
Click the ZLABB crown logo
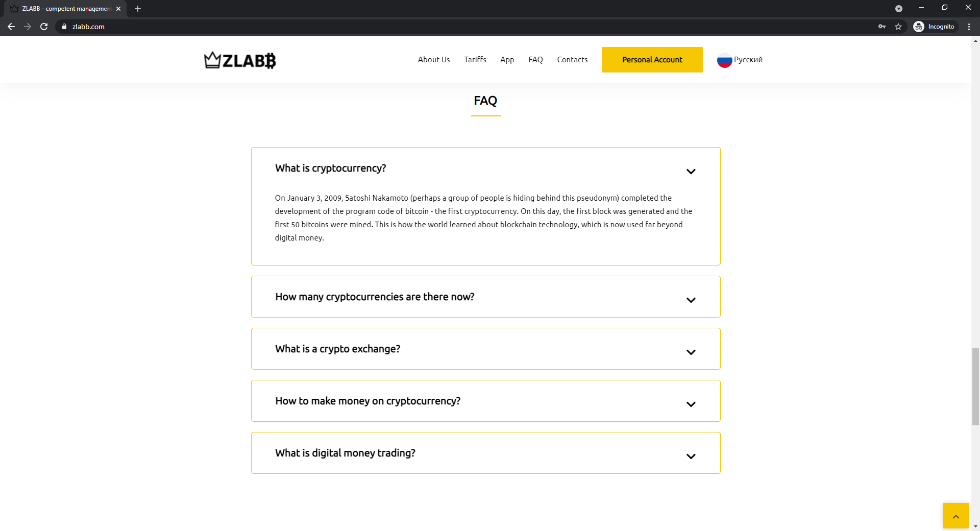[240, 60]
